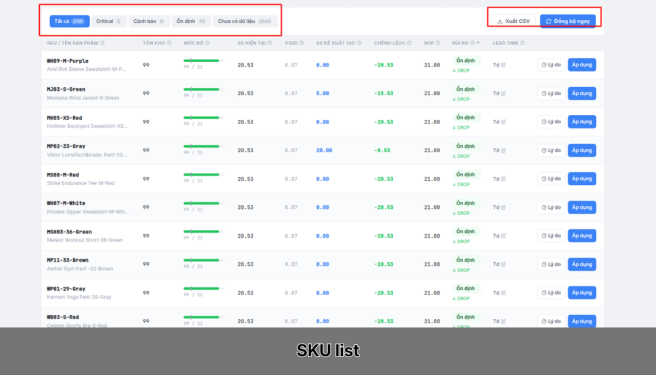Click lead time edit icon for MJ83-S-Green
This screenshot has height=375, width=656.
point(503,93)
